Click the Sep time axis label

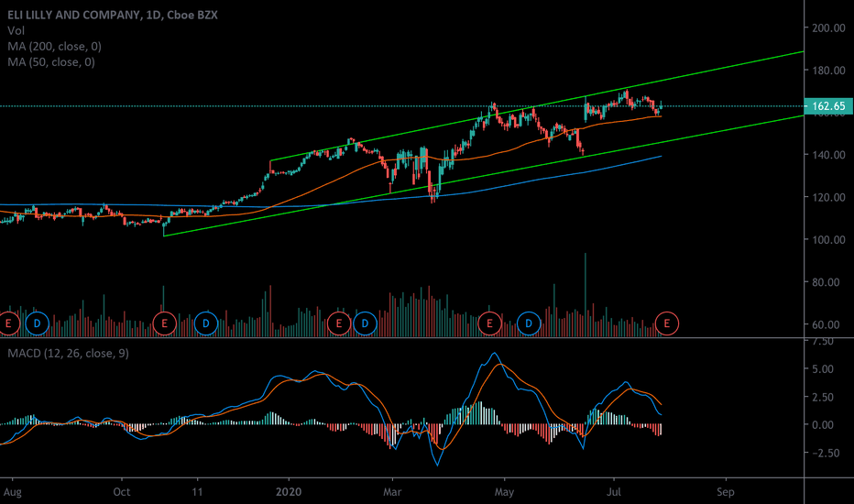[726, 492]
